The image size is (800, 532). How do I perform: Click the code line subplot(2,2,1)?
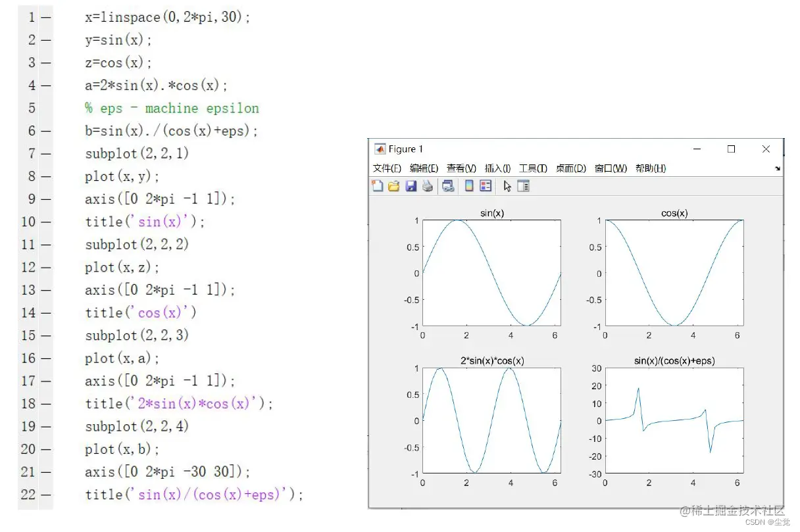(x=137, y=154)
